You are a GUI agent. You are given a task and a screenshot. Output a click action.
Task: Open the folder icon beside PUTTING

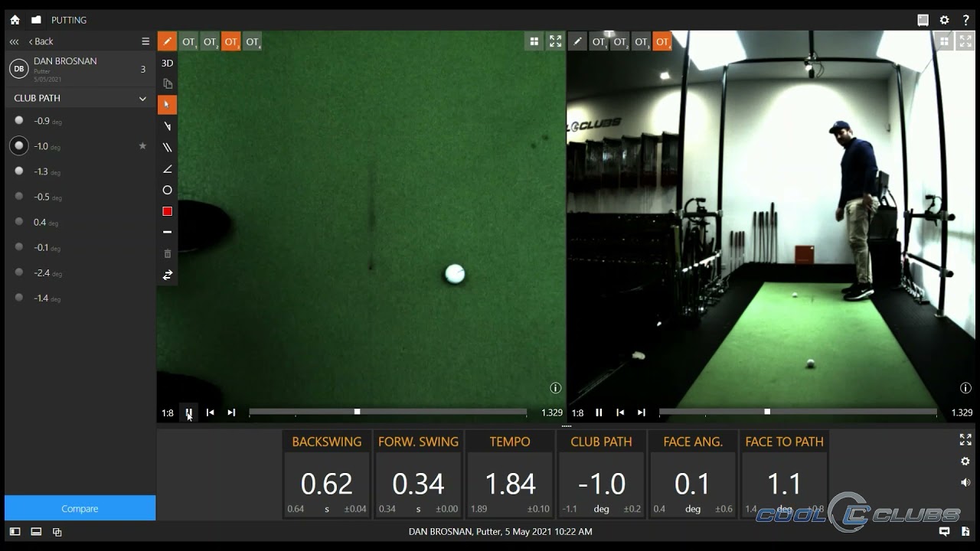click(x=36, y=20)
